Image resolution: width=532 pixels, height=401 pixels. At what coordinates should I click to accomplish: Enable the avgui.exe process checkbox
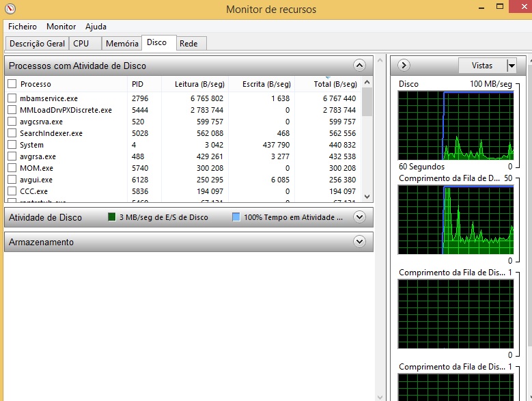coord(12,180)
